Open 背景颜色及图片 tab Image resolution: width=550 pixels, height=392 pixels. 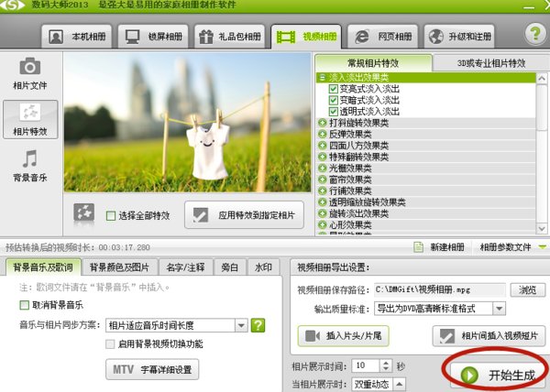(x=119, y=267)
